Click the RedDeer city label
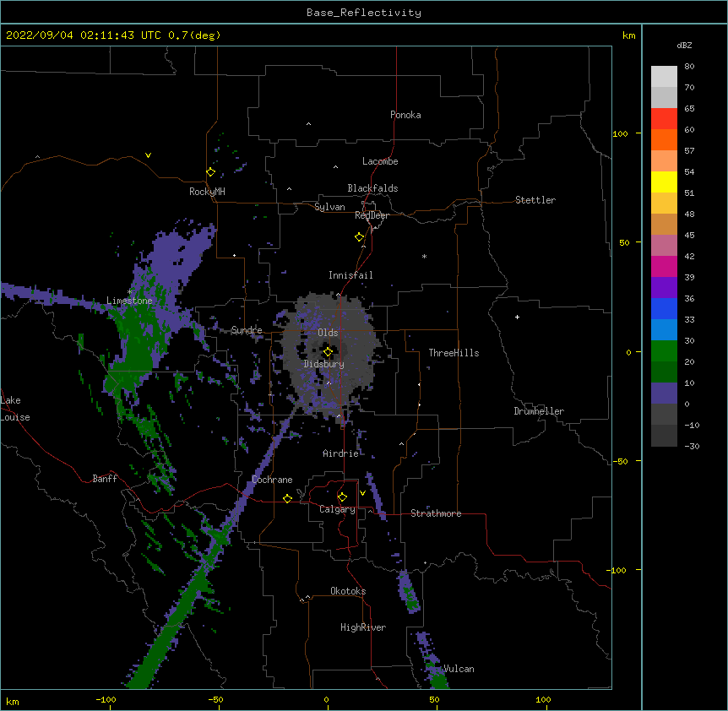Image resolution: width=728 pixels, height=711 pixels. tap(372, 215)
